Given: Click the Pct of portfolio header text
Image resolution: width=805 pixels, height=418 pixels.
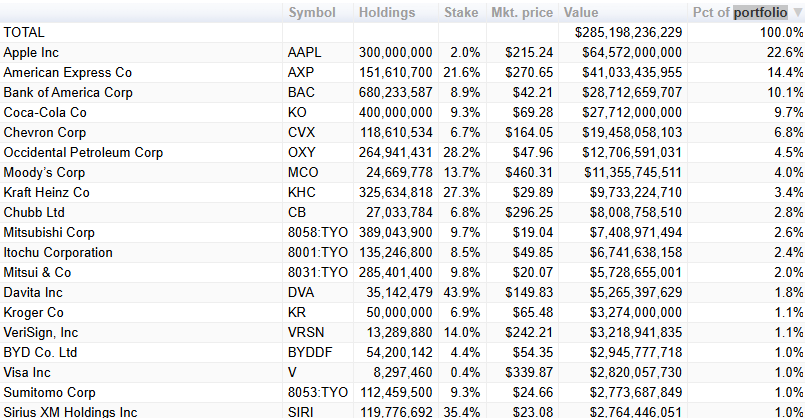Looking at the screenshot, I should click(738, 13).
